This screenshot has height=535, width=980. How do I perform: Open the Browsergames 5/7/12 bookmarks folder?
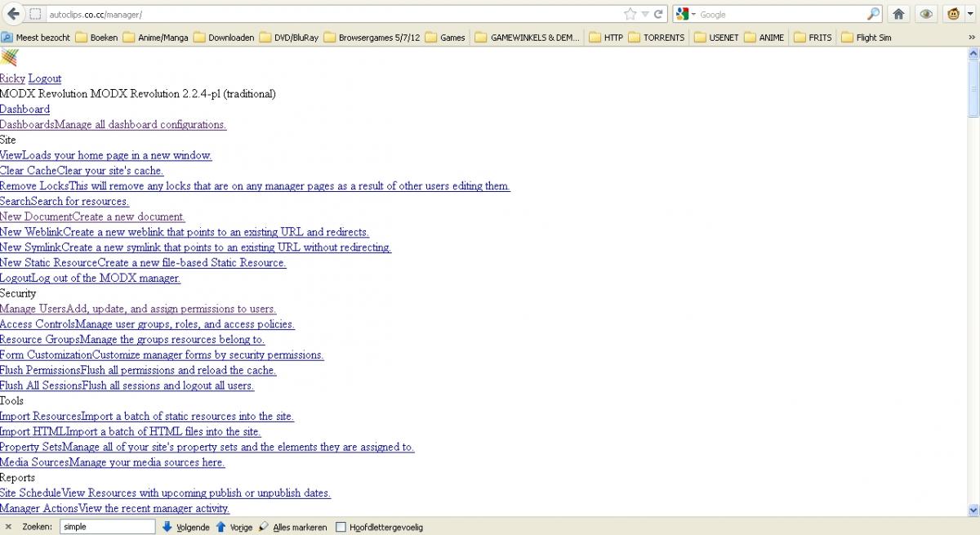pos(372,38)
